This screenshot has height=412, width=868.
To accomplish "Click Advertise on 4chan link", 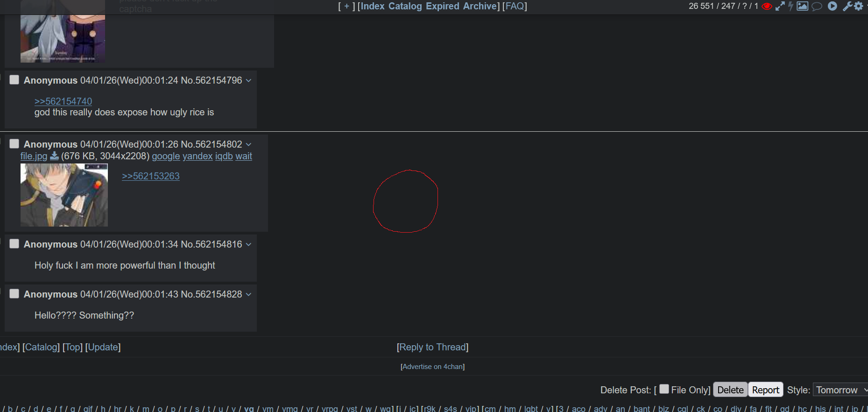I will 433,367.
